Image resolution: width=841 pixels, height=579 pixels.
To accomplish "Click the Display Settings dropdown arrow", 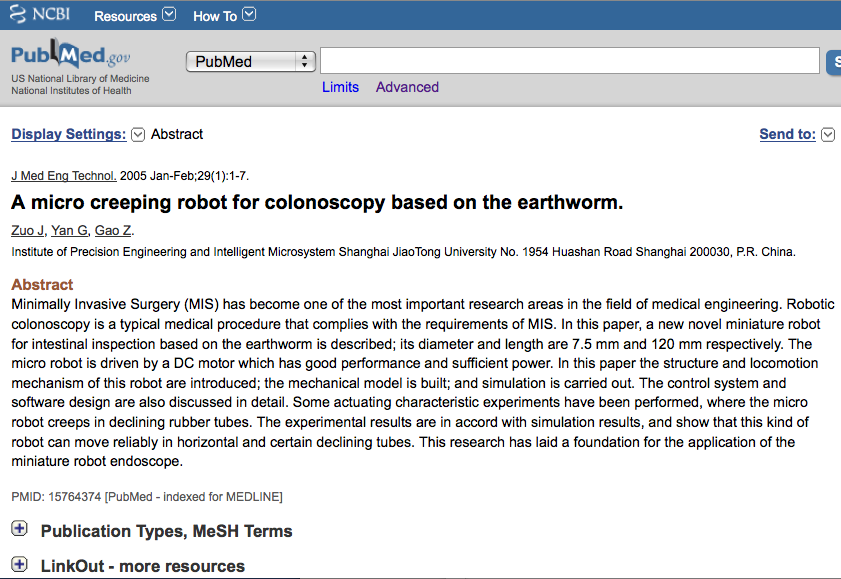I will pyautogui.click(x=138, y=135).
